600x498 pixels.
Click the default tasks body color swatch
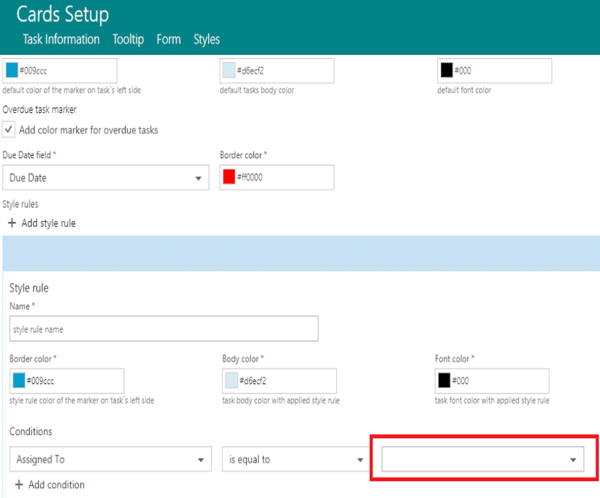[x=229, y=70]
